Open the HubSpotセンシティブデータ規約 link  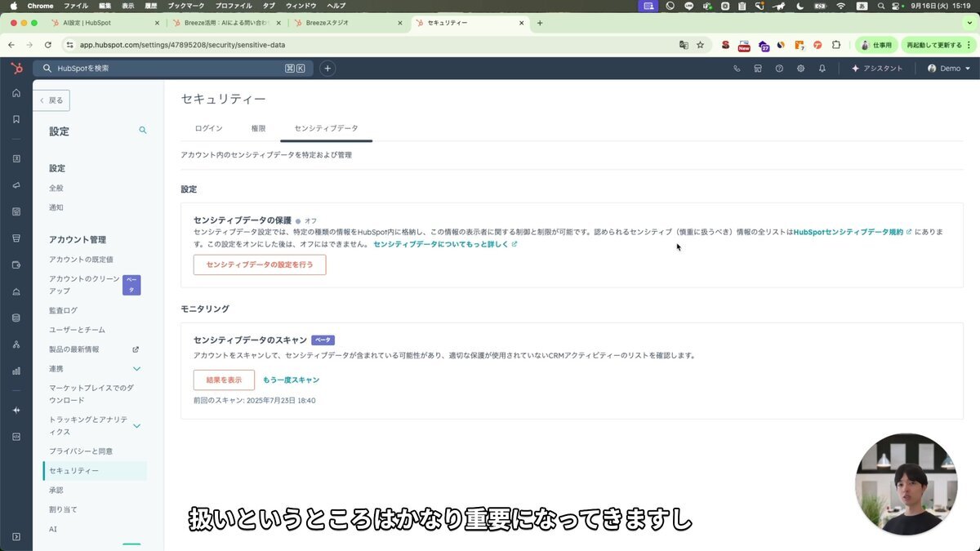(x=849, y=232)
